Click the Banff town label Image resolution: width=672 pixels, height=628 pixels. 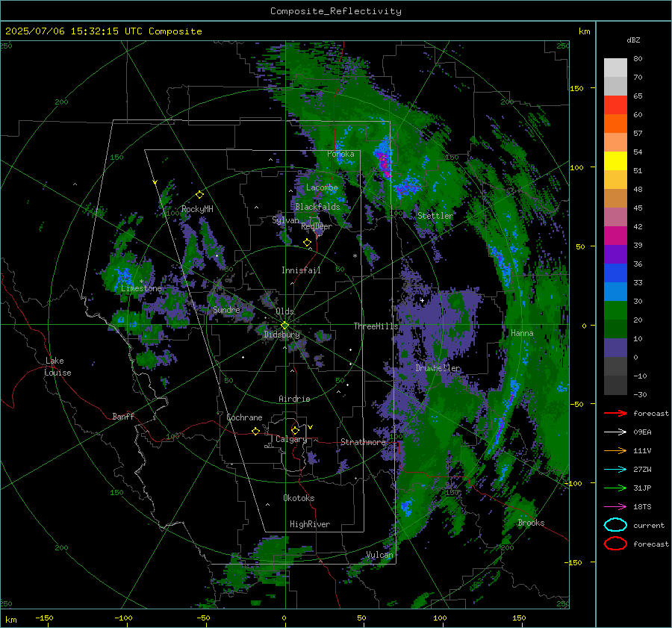[123, 417]
